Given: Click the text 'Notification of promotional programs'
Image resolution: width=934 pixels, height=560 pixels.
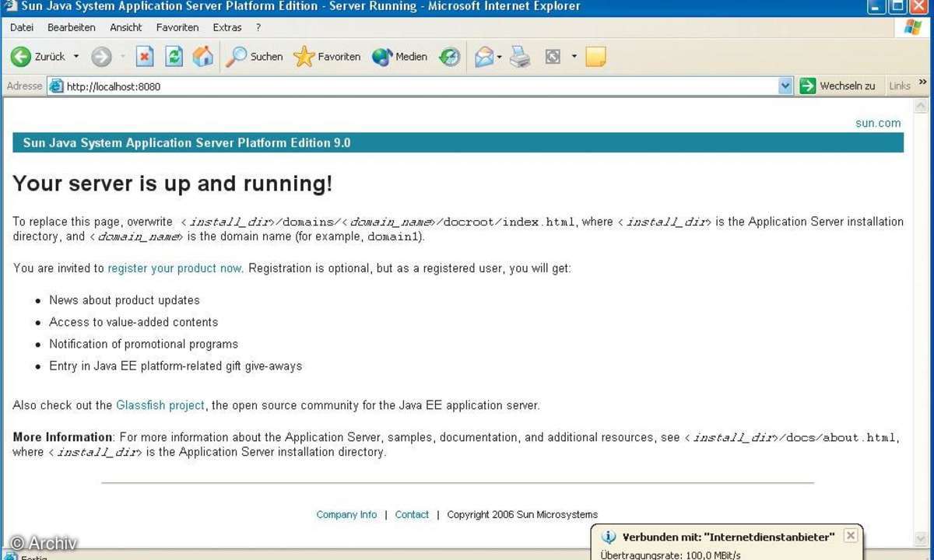Looking at the screenshot, I should click(144, 344).
